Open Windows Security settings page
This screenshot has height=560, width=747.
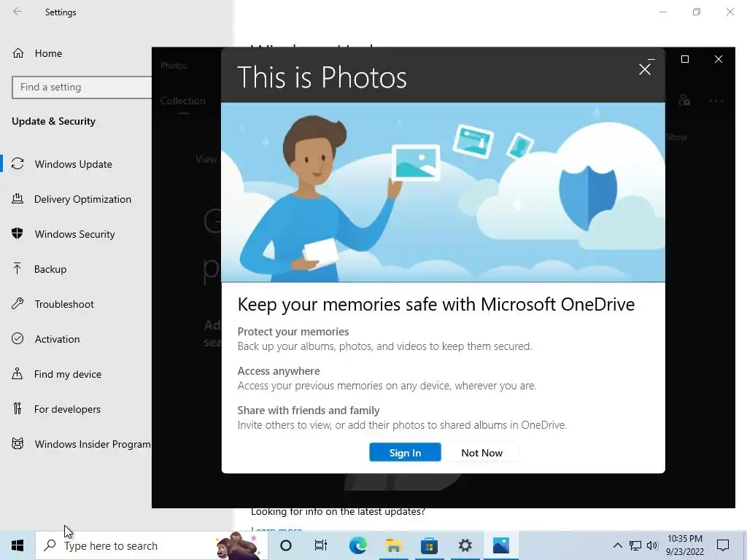(x=76, y=234)
